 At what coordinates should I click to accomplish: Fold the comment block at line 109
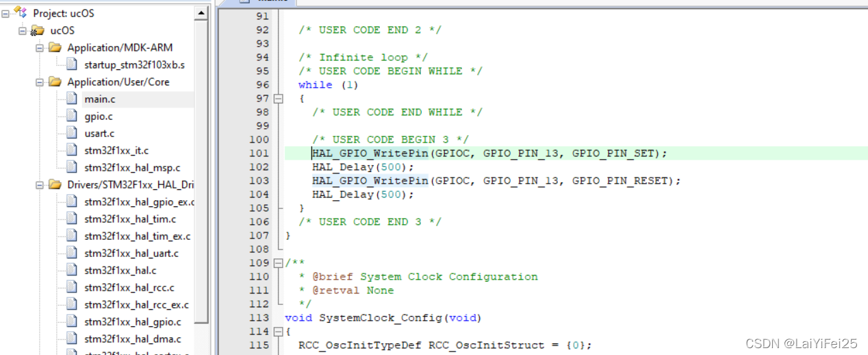[x=278, y=263]
